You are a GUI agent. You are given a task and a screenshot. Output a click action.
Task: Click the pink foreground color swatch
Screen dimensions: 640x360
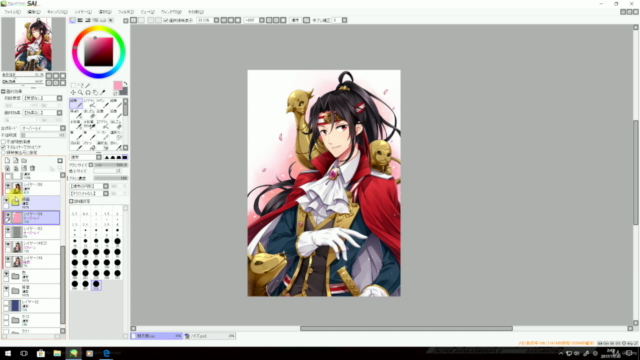click(x=118, y=85)
